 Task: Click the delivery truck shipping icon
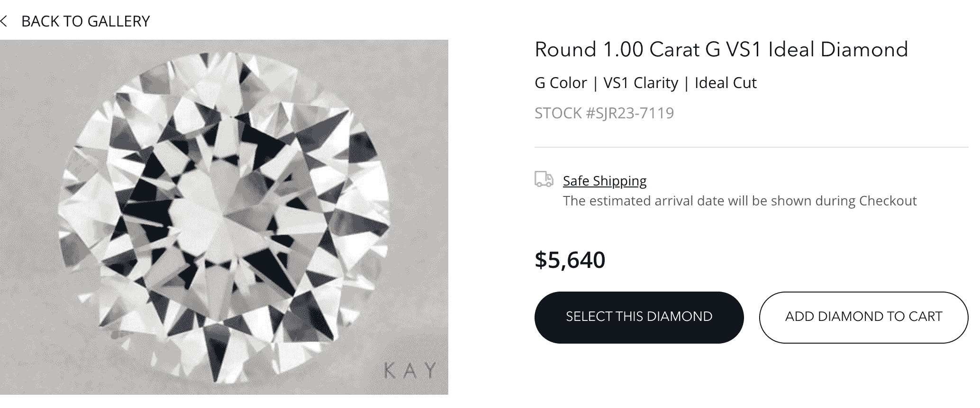[x=544, y=179]
